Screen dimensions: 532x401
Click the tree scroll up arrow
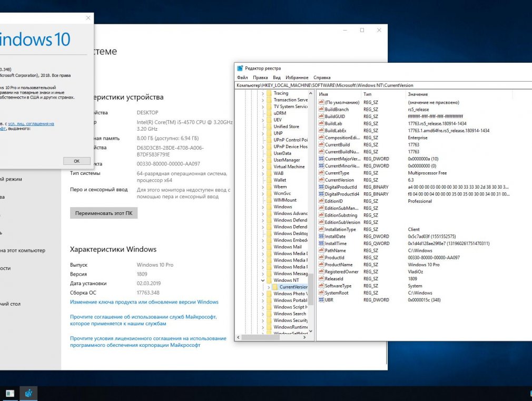[310, 93]
